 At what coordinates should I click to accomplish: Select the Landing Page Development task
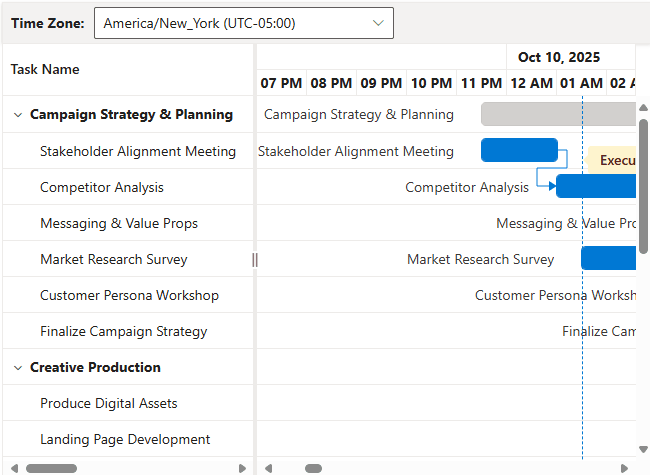(x=125, y=439)
